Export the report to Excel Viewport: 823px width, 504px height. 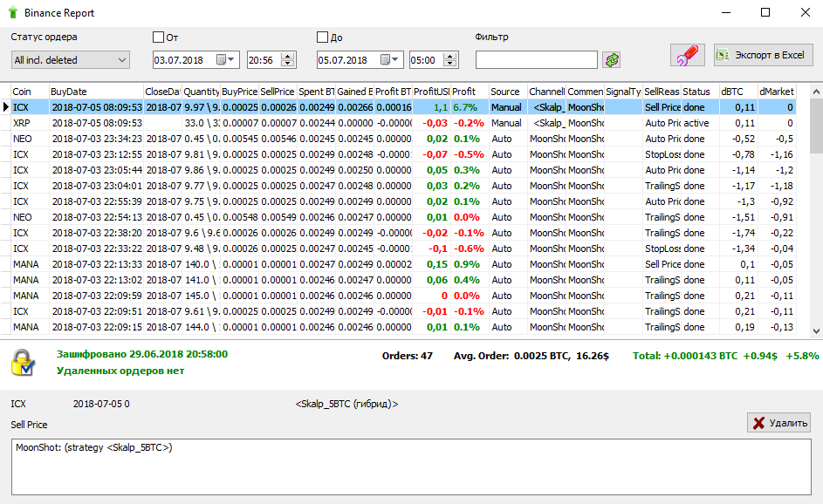click(x=763, y=55)
